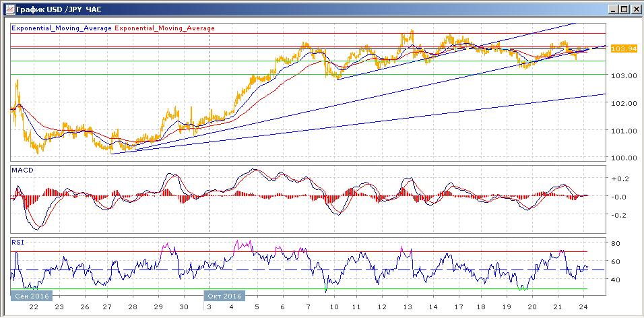Click the -0.0 MACD scale value

click(620, 197)
